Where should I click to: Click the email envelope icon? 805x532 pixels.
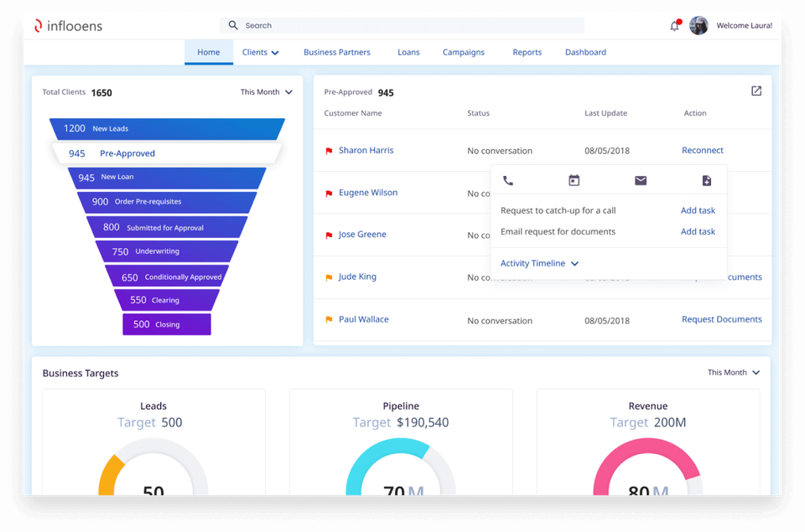640,181
